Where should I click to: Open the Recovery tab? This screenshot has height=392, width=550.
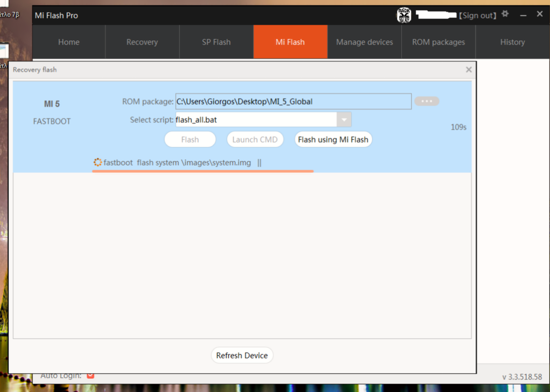click(142, 42)
